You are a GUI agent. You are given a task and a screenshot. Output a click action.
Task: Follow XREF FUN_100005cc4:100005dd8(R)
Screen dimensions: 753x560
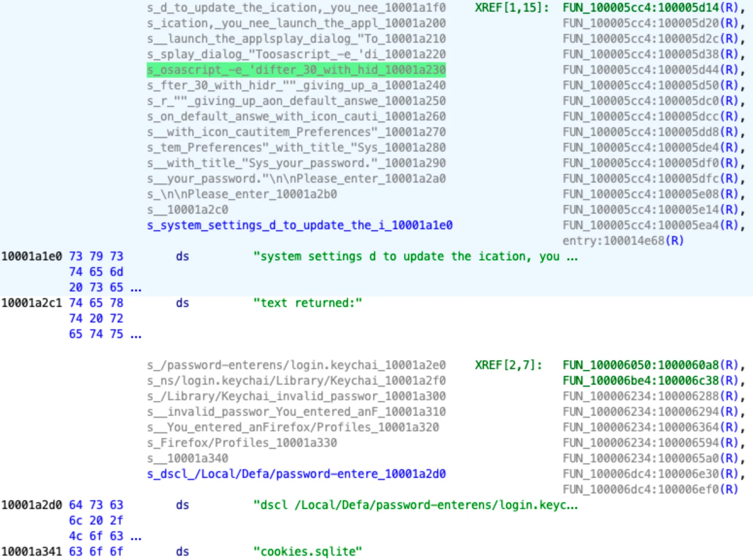(x=650, y=132)
